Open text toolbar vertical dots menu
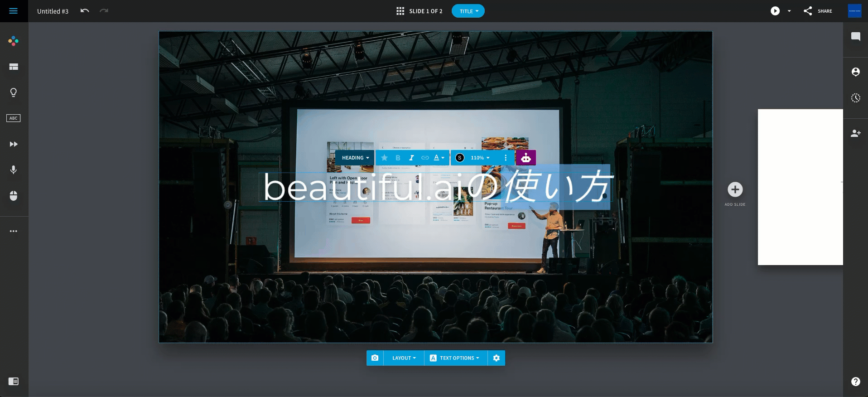This screenshot has width=868, height=397. pyautogui.click(x=506, y=158)
